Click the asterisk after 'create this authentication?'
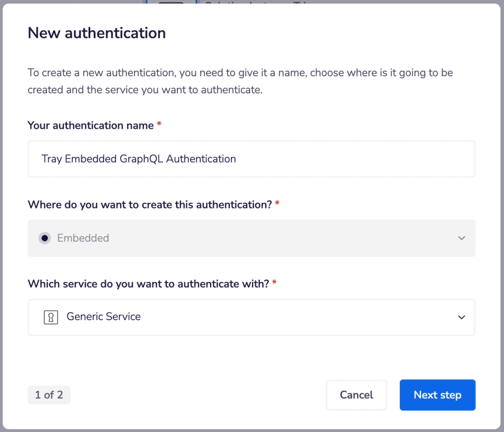Viewport: 504px width, 432px height. [277, 203]
